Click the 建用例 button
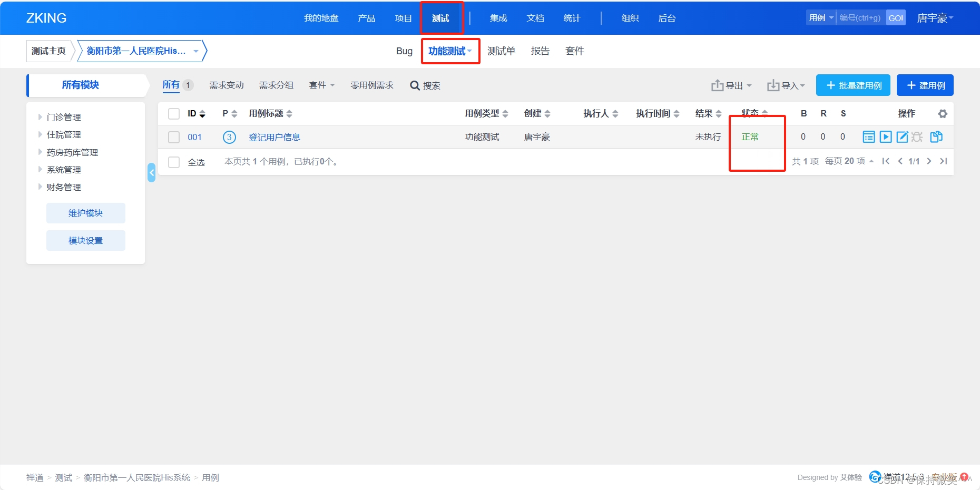The height and width of the screenshot is (490, 980). click(x=925, y=85)
